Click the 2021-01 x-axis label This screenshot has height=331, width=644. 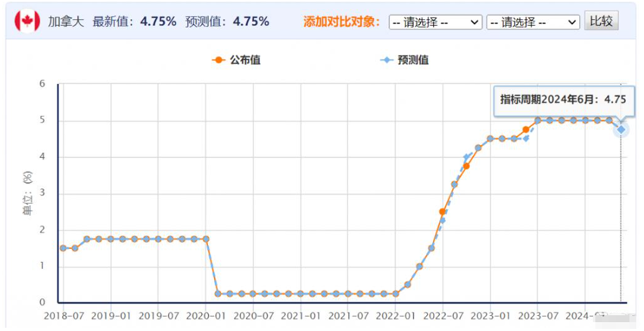tap(300, 315)
